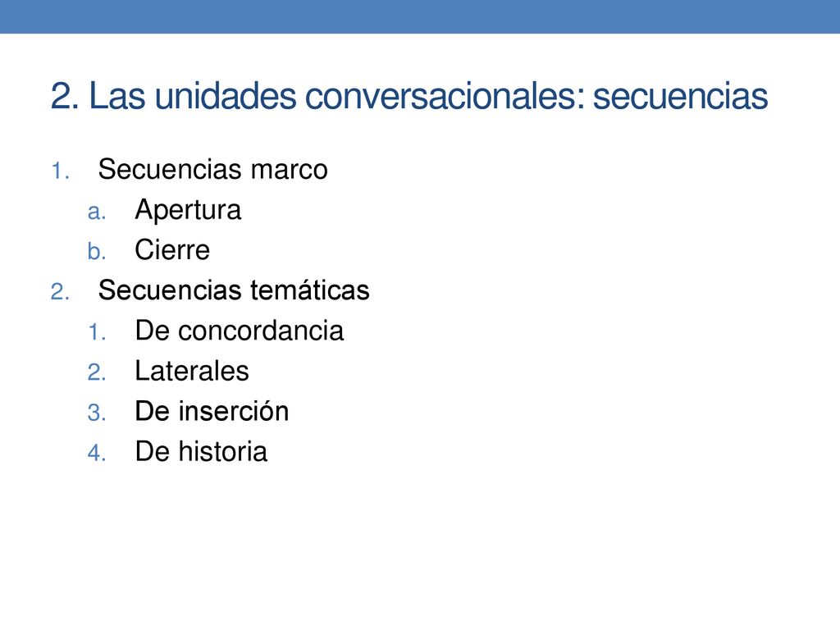
Task: Click the number marker before 'Secuencias marco'
Action: [x=60, y=171]
